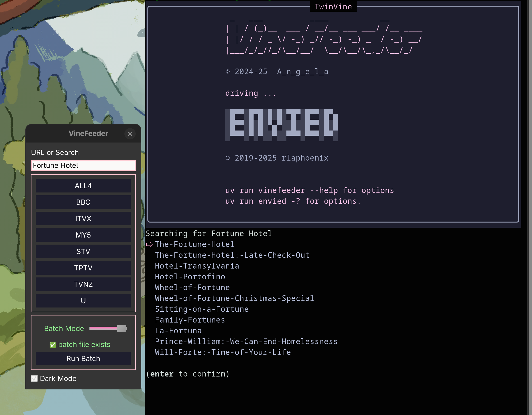Close the VineFeeder window
Screen dimensions: 532x415
130,134
